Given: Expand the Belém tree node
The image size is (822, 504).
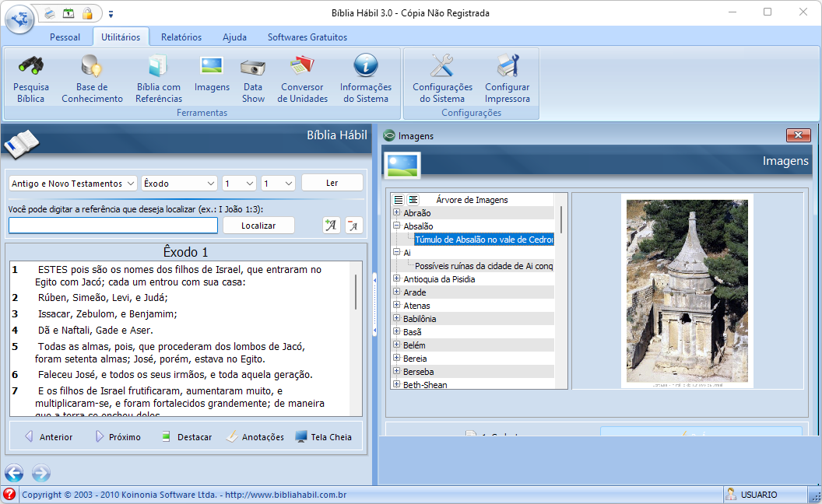Looking at the screenshot, I should (x=397, y=345).
